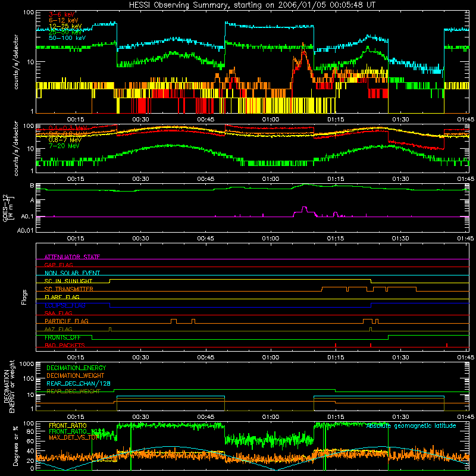Click the "B" tick label on GOES axis

[32, 186]
